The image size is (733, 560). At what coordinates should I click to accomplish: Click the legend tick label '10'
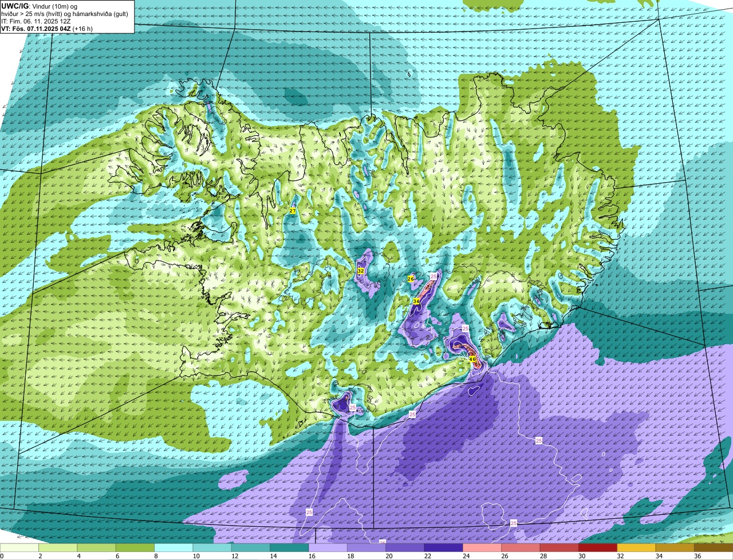point(196,556)
